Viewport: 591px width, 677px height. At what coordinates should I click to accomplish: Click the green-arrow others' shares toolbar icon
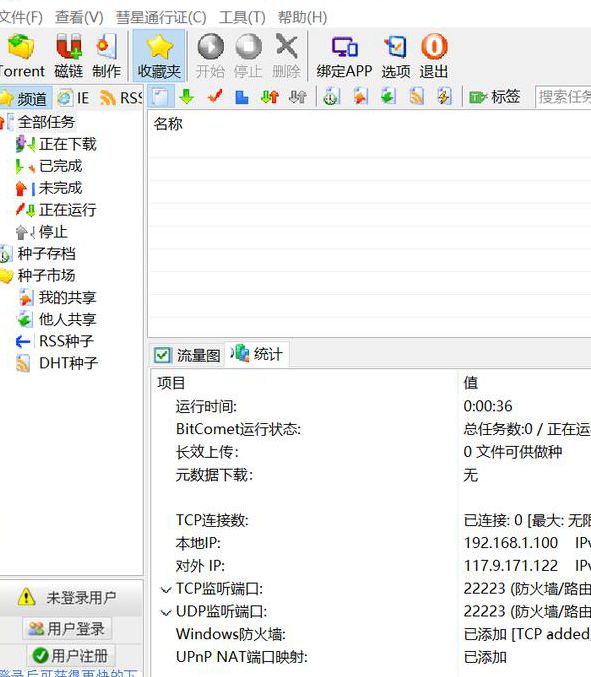[x=388, y=97]
